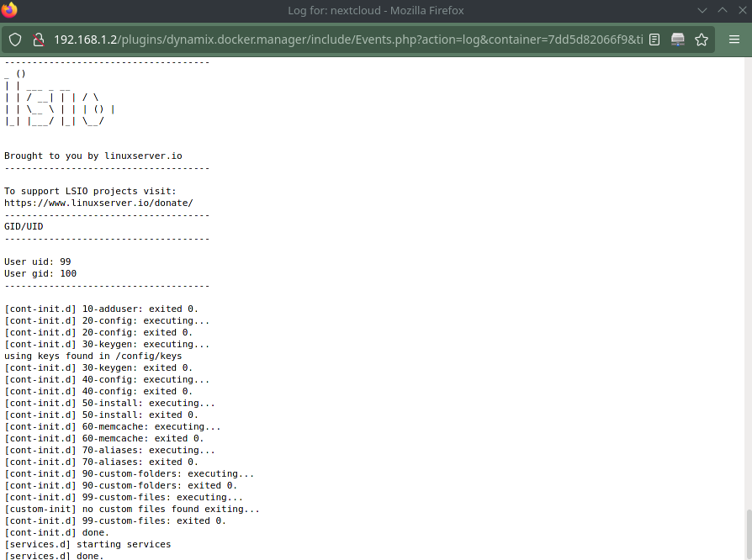752x560 pixels.
Task: Click the '60-memcache: executing...' log line
Action: [x=113, y=426]
